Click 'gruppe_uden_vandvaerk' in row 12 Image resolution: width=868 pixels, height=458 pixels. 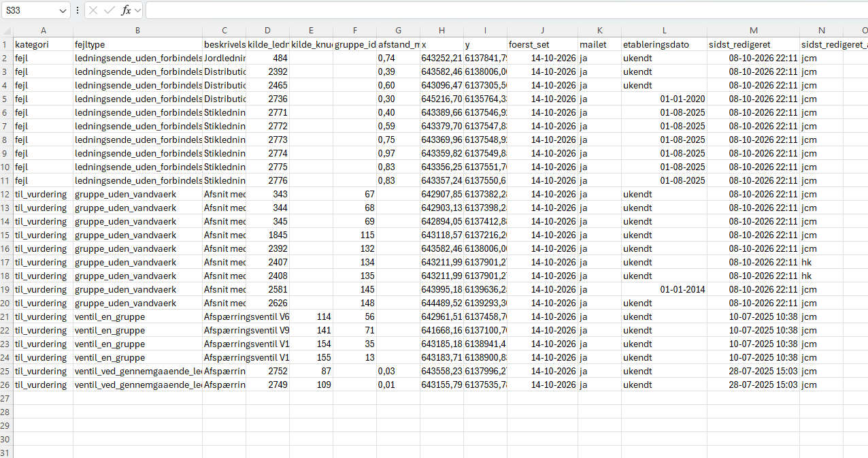coord(138,194)
